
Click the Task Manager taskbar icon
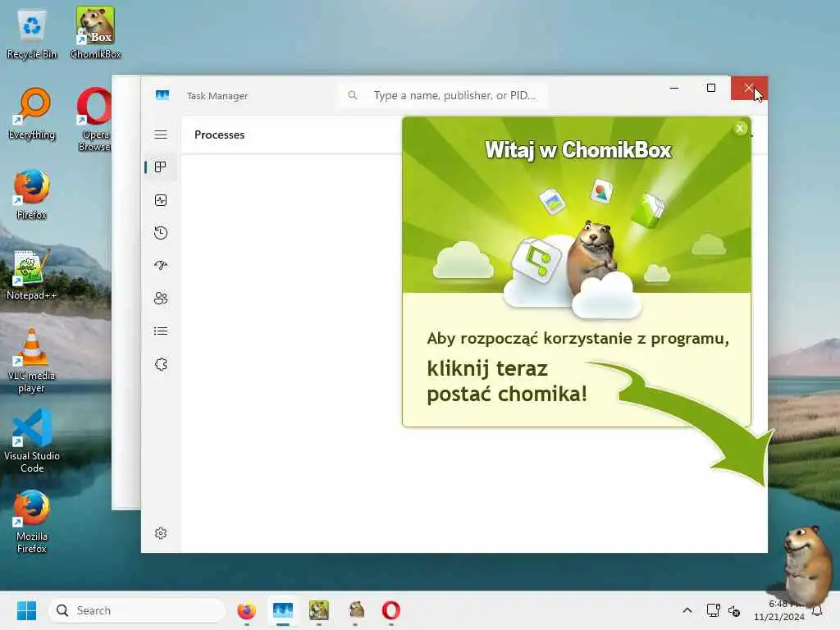pos(283,610)
